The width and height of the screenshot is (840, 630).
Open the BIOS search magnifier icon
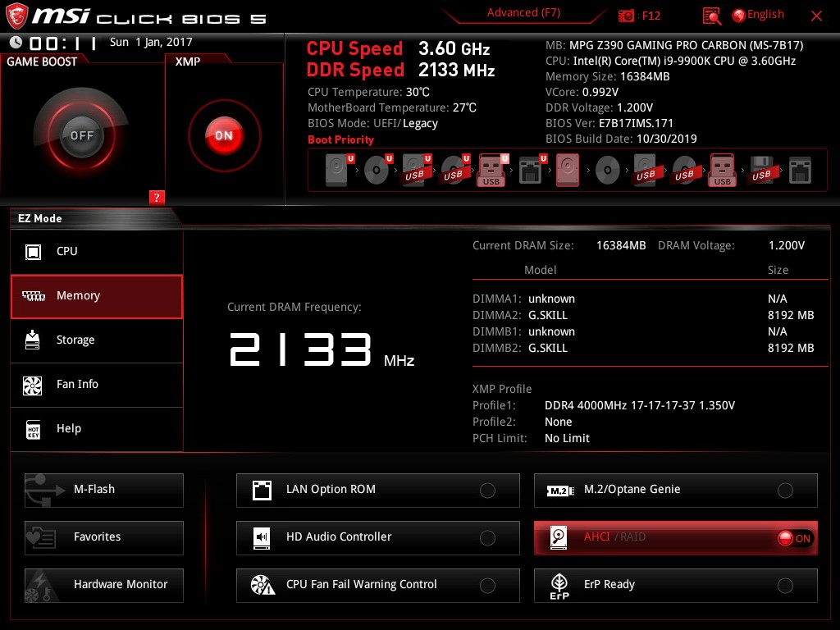(x=711, y=16)
